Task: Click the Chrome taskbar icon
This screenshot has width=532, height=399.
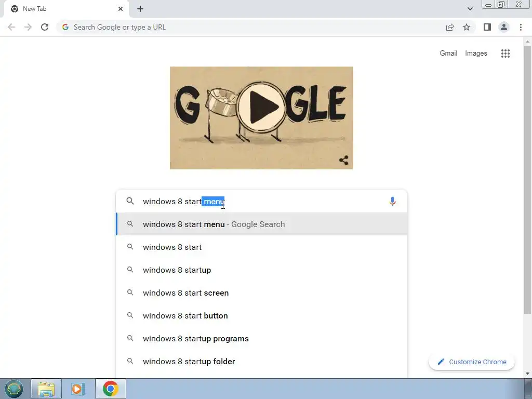Action: [x=110, y=389]
